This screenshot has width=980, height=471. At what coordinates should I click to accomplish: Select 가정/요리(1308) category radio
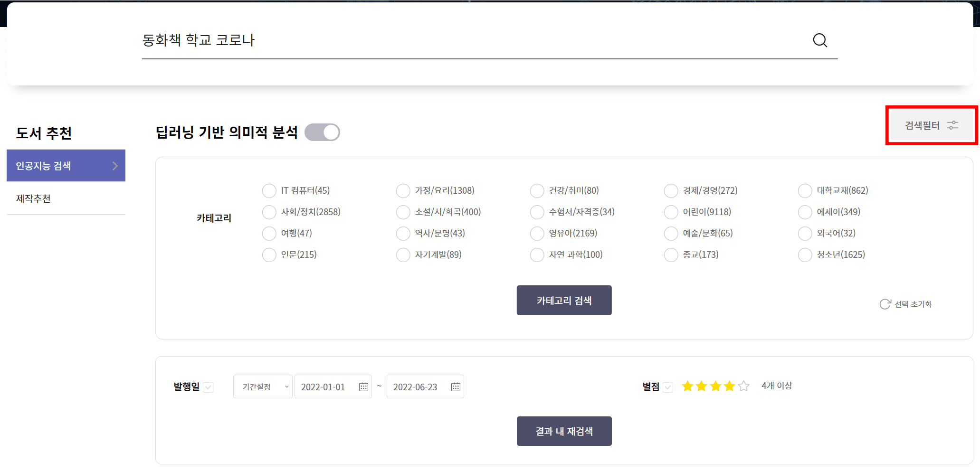(x=403, y=191)
